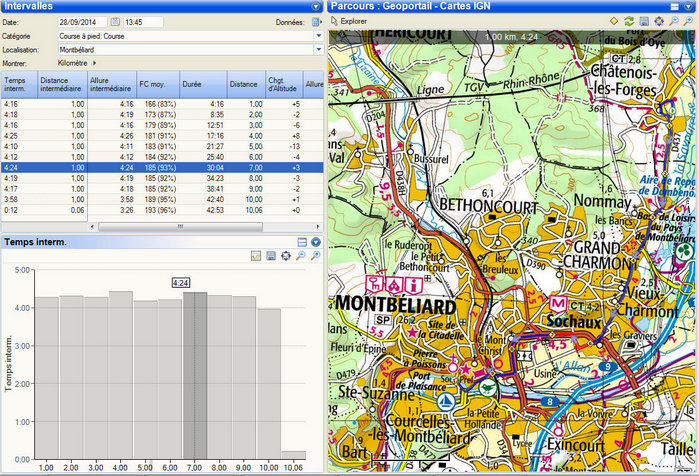The image size is (699, 476).
Task: Select interval row with duration 8:35
Action: 162,115
